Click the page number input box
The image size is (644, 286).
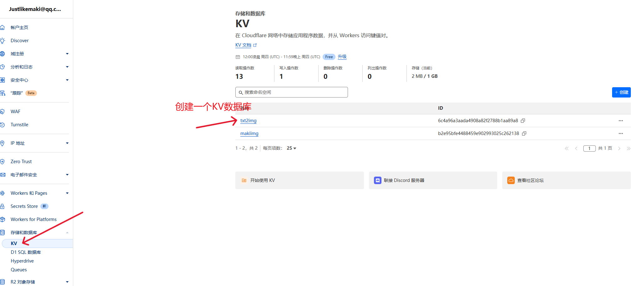pyautogui.click(x=590, y=148)
